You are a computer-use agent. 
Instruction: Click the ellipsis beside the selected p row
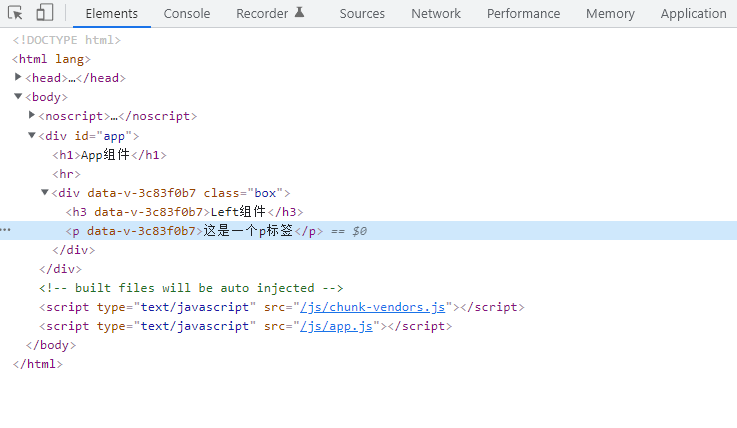[x=6, y=230]
